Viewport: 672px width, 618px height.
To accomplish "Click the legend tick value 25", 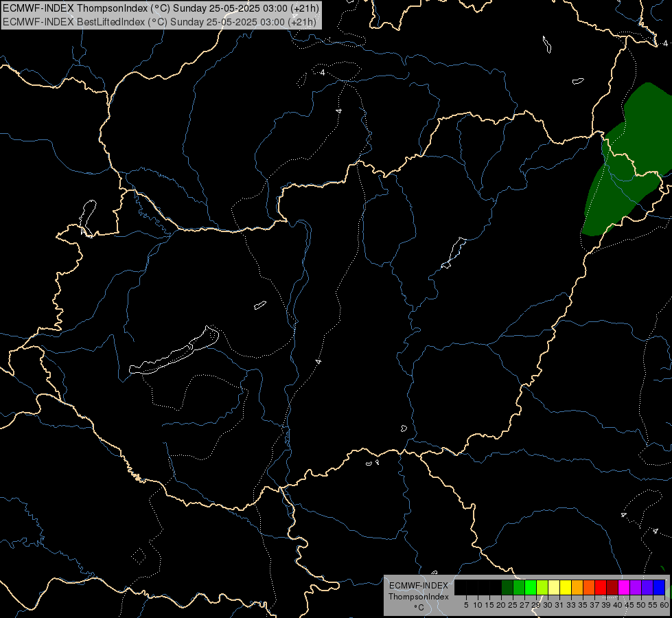I will (513, 605).
